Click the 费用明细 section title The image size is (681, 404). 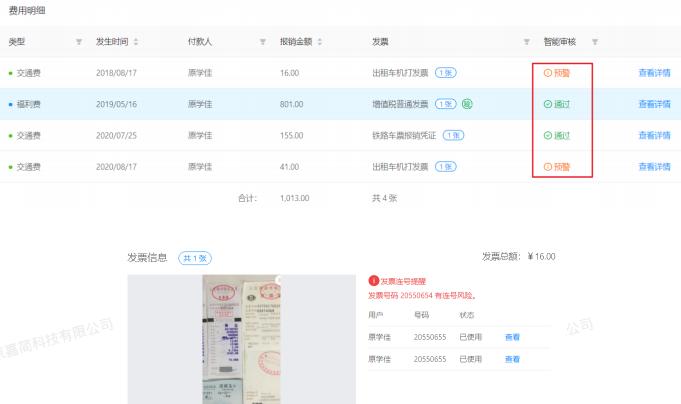point(27,10)
